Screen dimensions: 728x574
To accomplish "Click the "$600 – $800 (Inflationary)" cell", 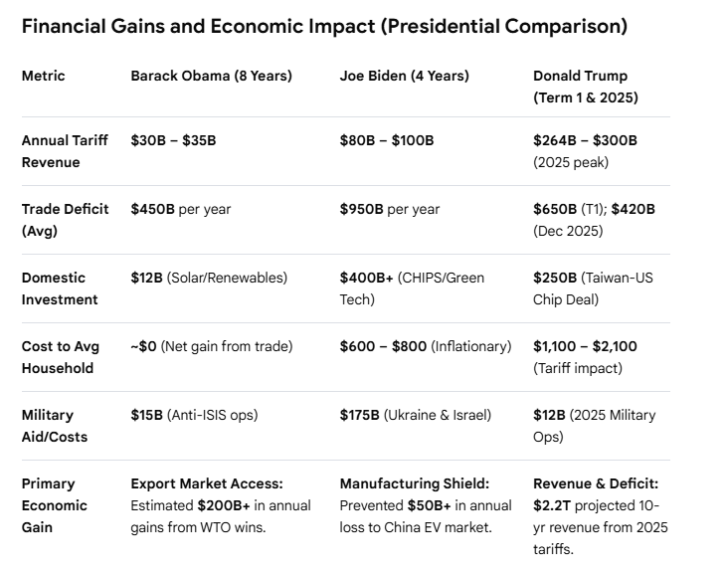I will point(425,346).
